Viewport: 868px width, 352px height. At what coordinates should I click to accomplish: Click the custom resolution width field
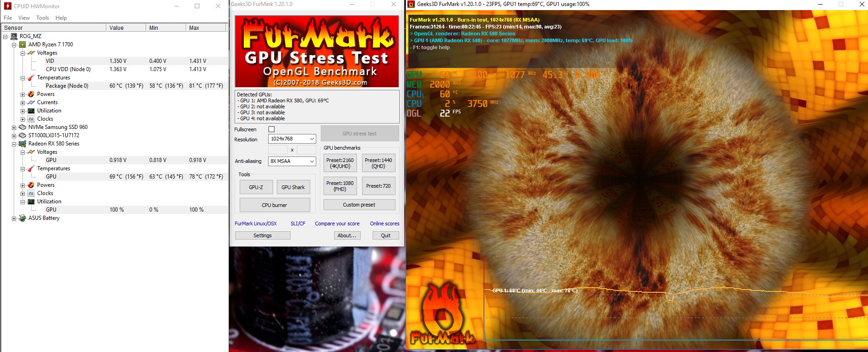point(278,150)
